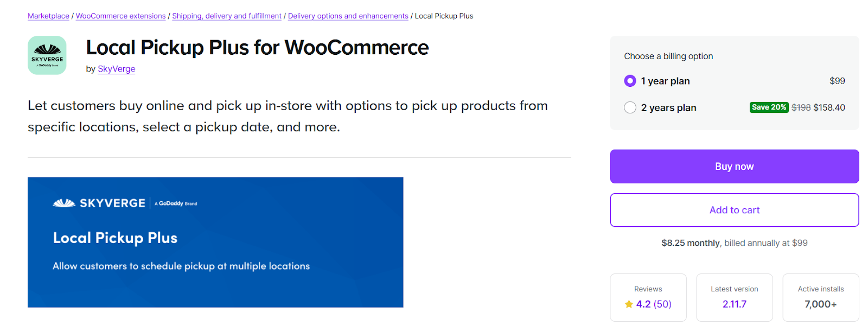Screen dimensions: 868x325
Task: Open Delivery options and enhancements breadcrumb
Action: pos(348,16)
